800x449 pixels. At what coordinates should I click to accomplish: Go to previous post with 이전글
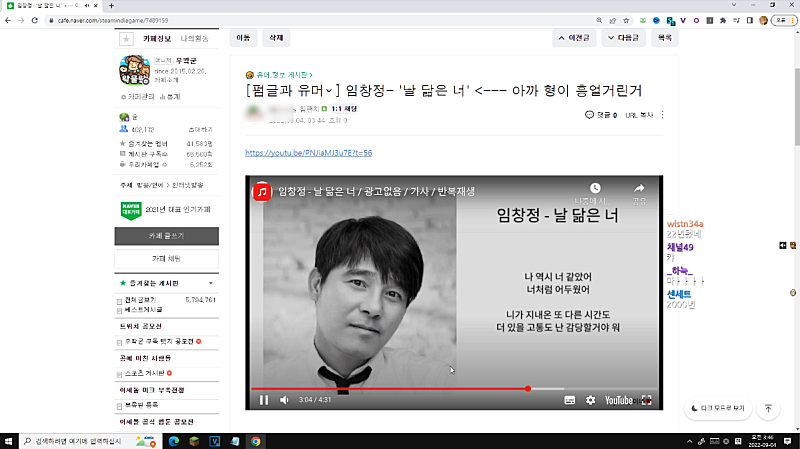(x=574, y=38)
